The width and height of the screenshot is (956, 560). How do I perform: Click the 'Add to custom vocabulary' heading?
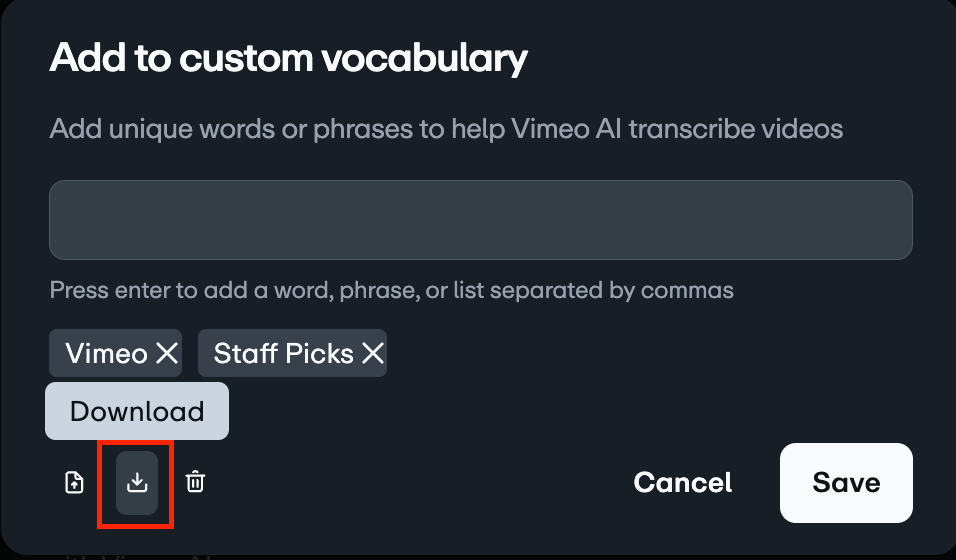288,58
